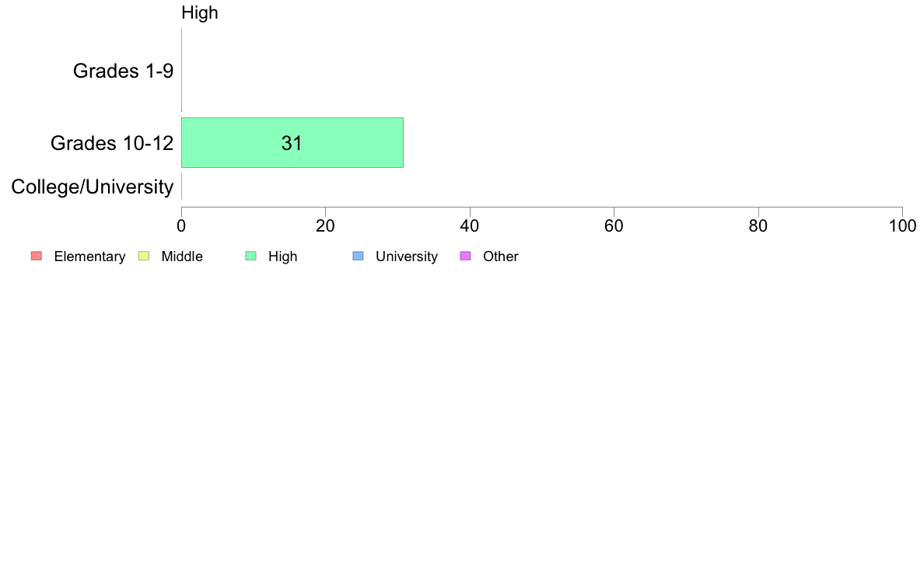Click the 100 tick label on axis
Screen dimensions: 924x572
tap(903, 226)
